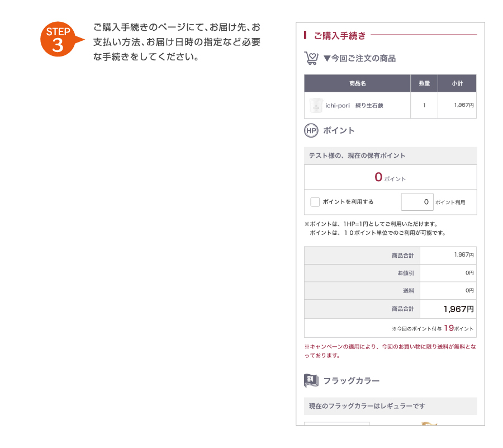Click the ポイント section heading

tap(339, 131)
